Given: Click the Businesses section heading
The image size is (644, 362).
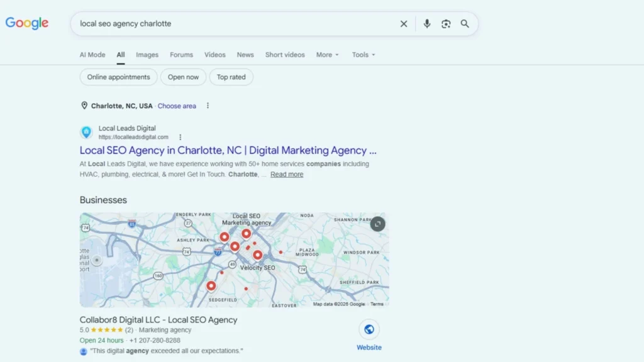Looking at the screenshot, I should 103,200.
